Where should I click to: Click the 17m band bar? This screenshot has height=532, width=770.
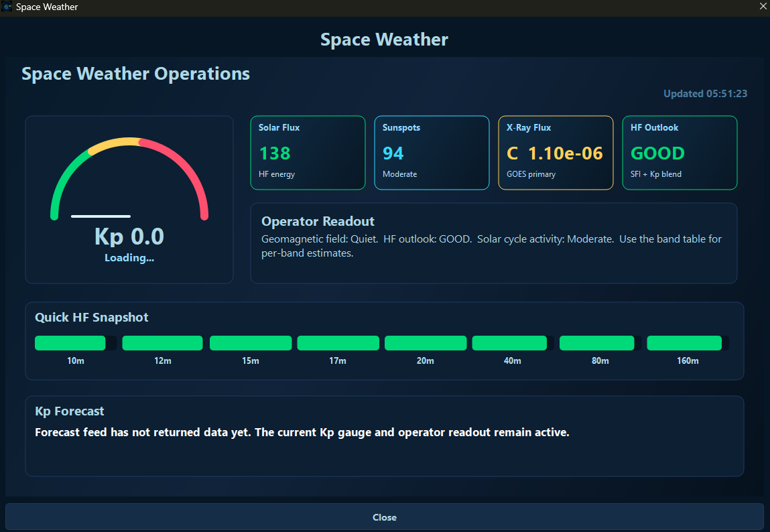point(338,343)
